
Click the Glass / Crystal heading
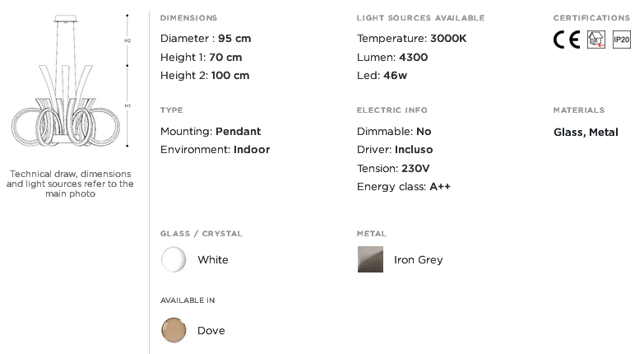pyautogui.click(x=202, y=234)
